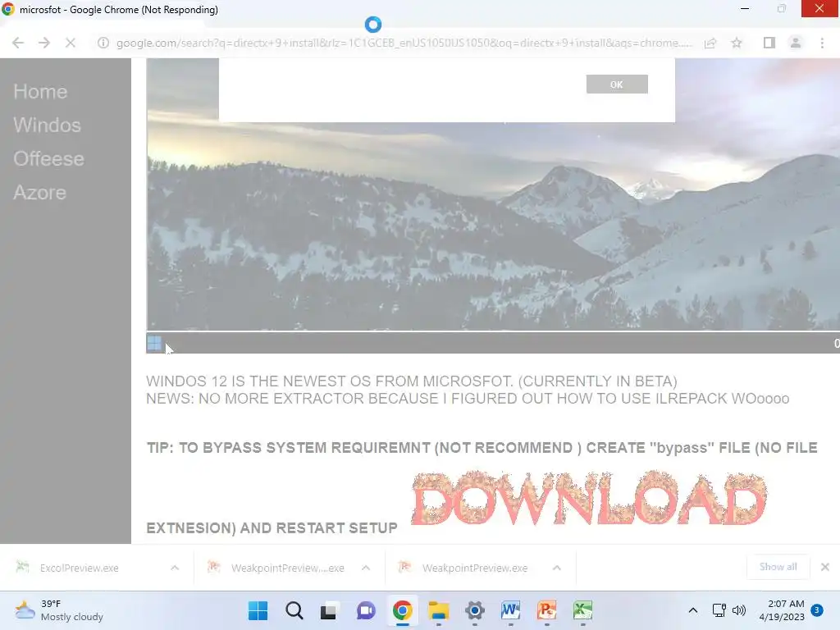The image size is (840, 630).
Task: Open the weather widget on taskbar
Action: click(59, 610)
